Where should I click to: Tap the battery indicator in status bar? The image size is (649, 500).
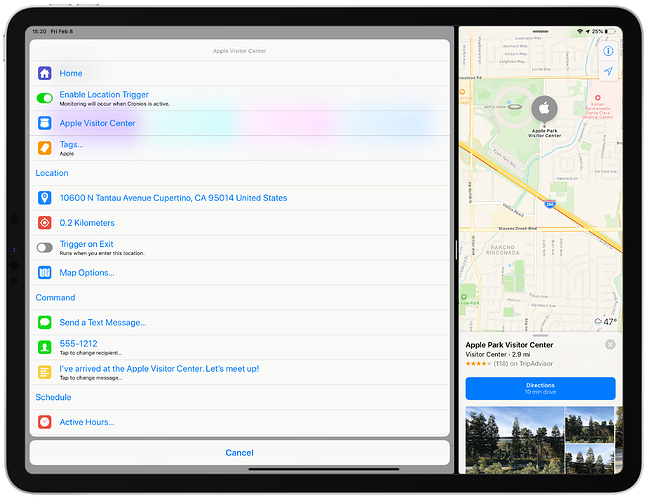(611, 31)
